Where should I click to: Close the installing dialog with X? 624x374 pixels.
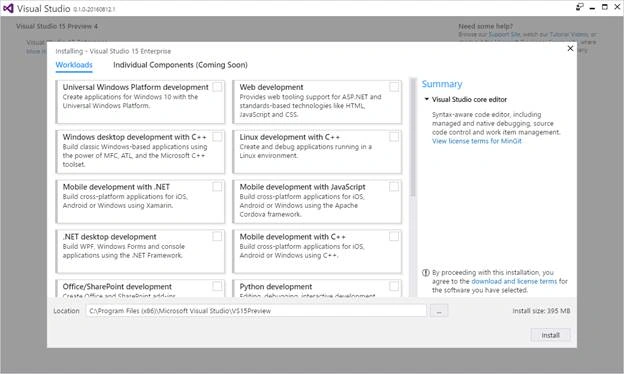coord(570,48)
